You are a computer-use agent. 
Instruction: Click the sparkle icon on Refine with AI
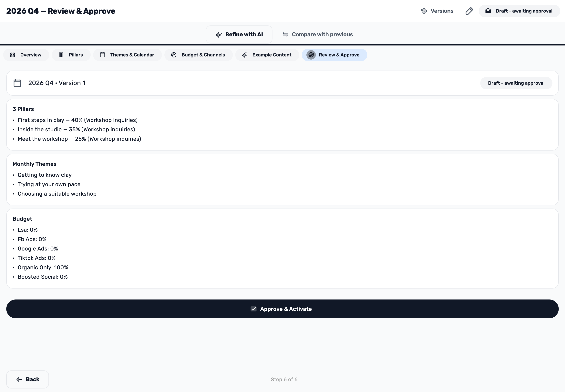point(219,34)
